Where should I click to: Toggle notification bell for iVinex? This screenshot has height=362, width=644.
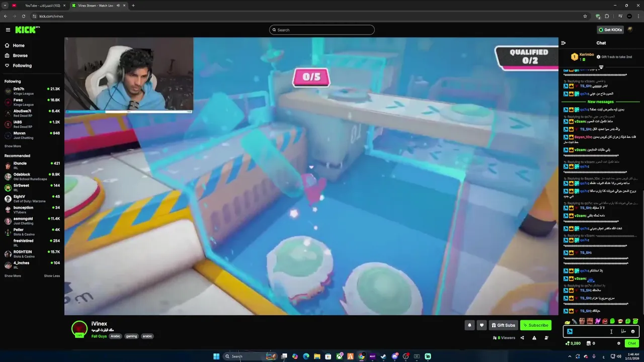click(469, 325)
